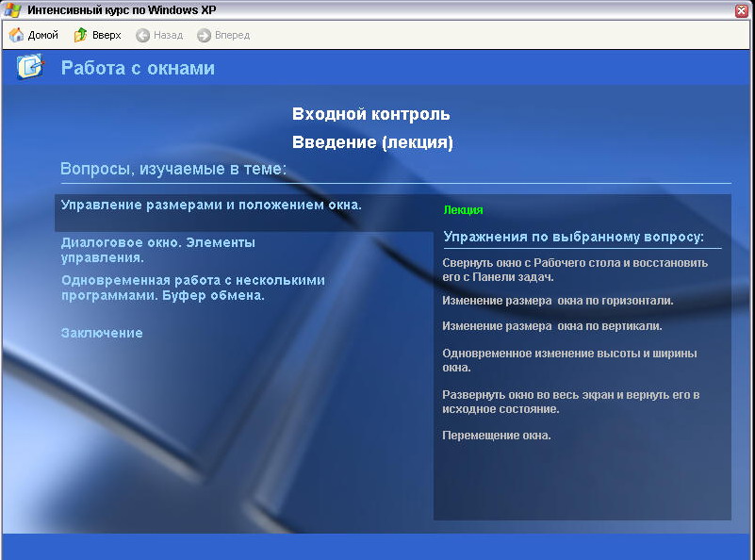Select topic Диалоговое окно. Элементы управления
This screenshot has height=560, width=755.
click(x=158, y=250)
